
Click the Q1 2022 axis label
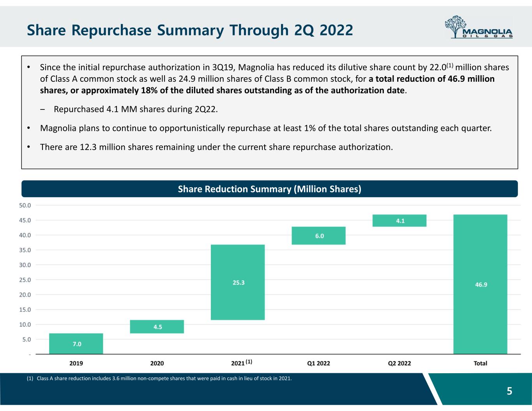pyautogui.click(x=318, y=363)
